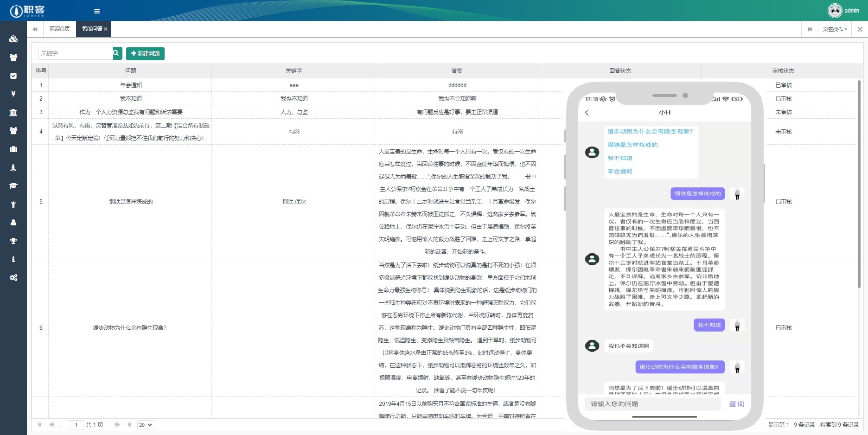This screenshot has height=435, width=868.
Task: Click the 新建问题 button
Action: [x=145, y=54]
